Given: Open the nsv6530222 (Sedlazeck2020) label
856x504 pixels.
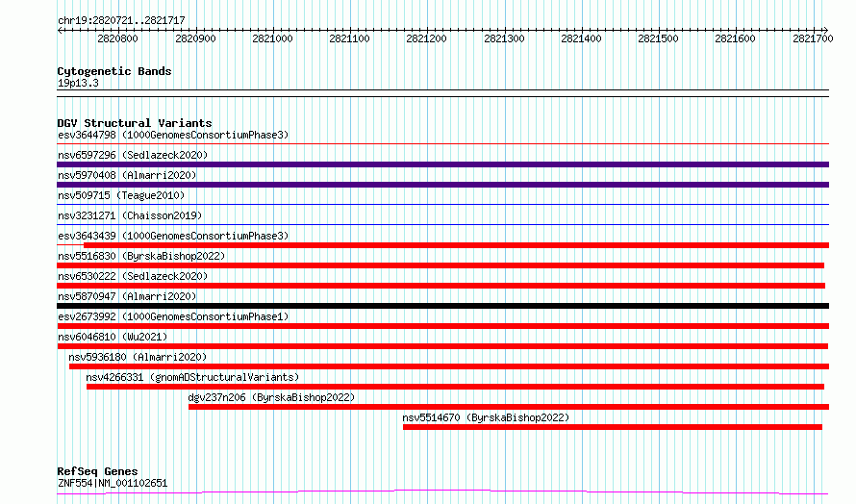Looking at the screenshot, I should [133, 276].
